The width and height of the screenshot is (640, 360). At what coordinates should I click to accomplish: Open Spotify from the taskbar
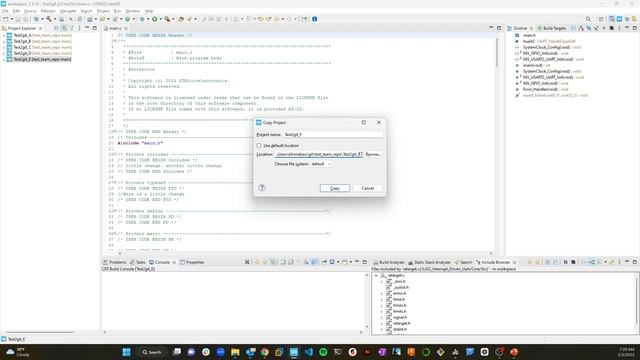323,352
